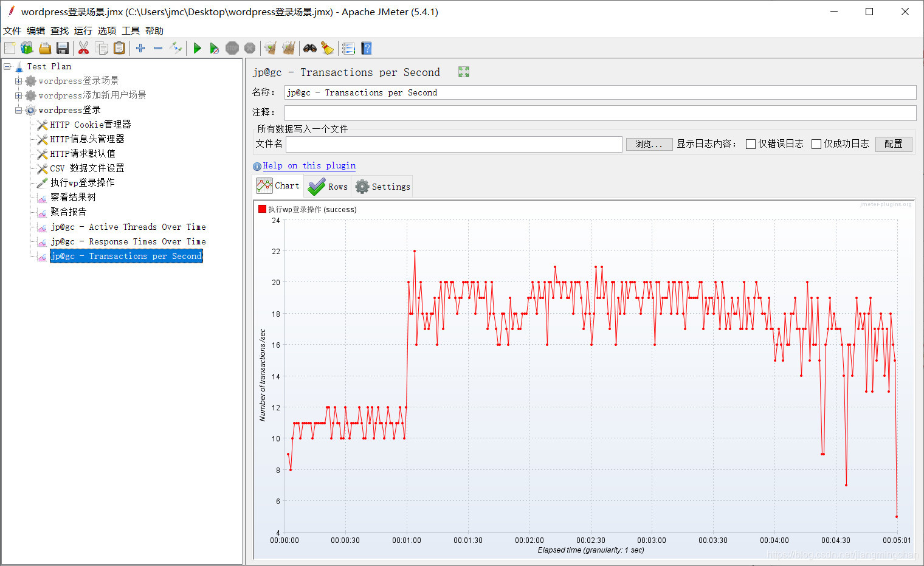
Task: Click the red legend swatch for 执行wp登录操作
Action: point(262,209)
